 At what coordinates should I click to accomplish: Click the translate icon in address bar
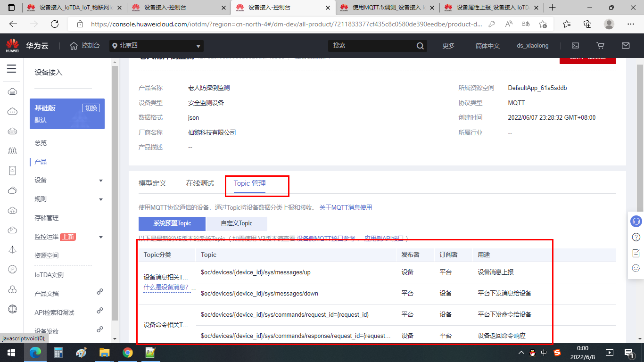526,24
